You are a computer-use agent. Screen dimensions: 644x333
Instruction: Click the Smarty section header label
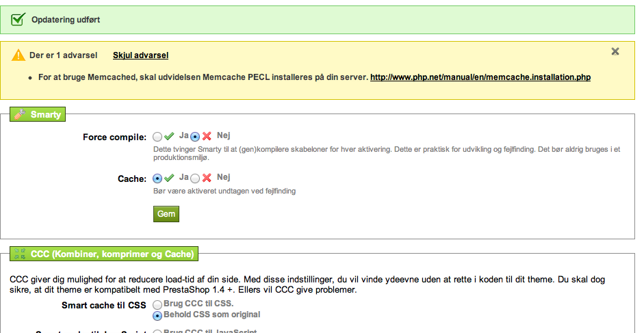(46, 115)
